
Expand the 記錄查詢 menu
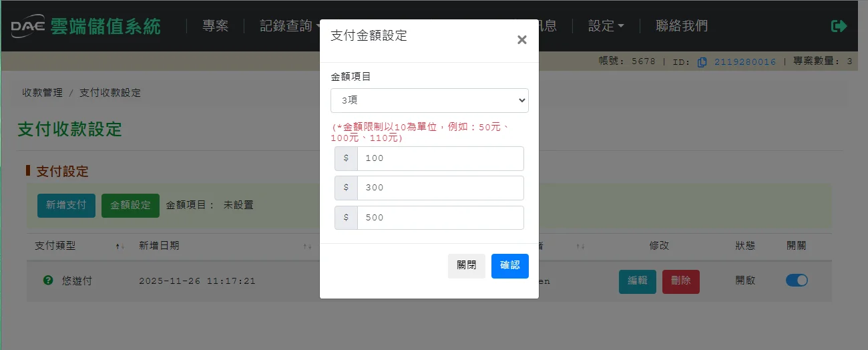coord(288,26)
